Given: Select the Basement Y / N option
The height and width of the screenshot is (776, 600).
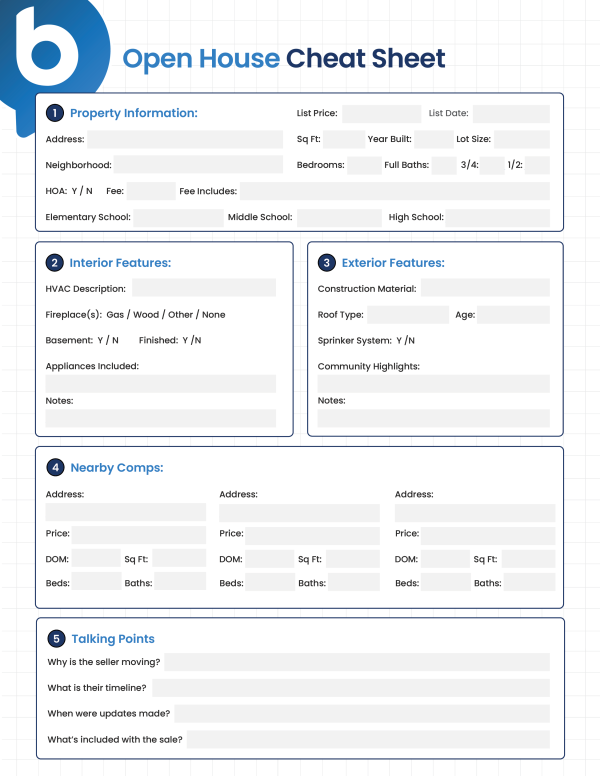Looking at the screenshot, I should click(108, 340).
